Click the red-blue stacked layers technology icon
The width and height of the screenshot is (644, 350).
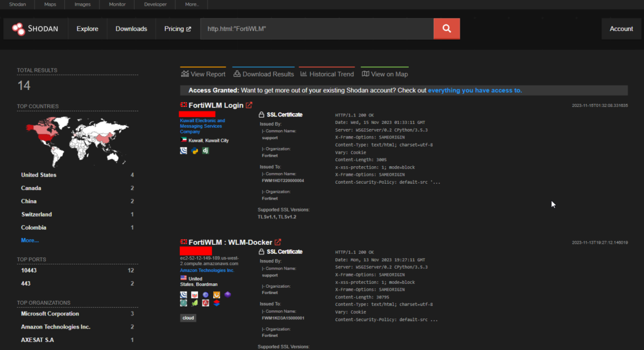[216, 303]
